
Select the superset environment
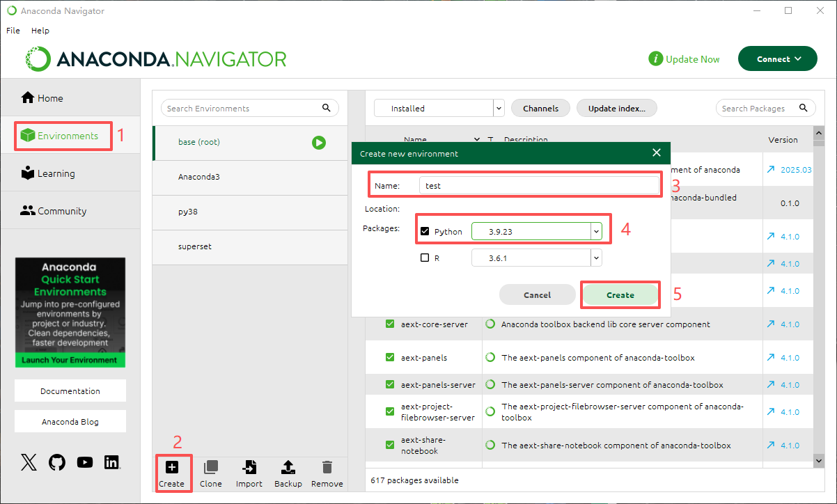coord(250,246)
